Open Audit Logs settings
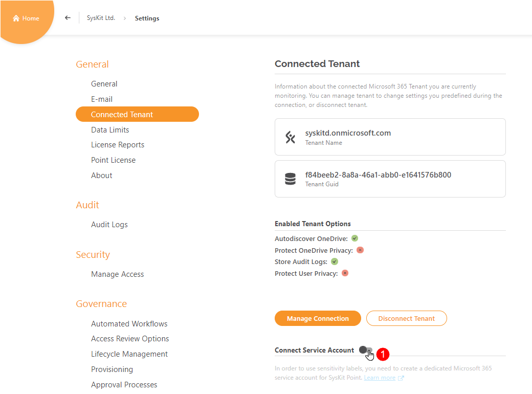The image size is (532, 394). point(109,225)
